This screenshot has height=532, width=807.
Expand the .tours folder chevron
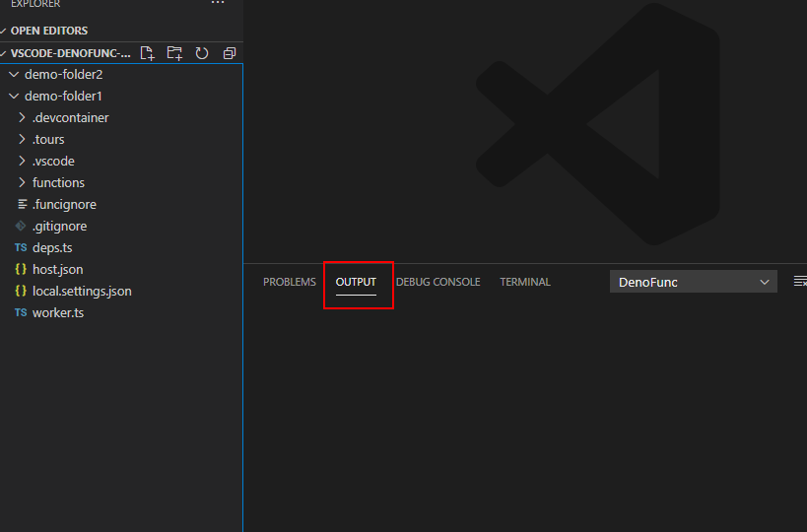(x=22, y=139)
